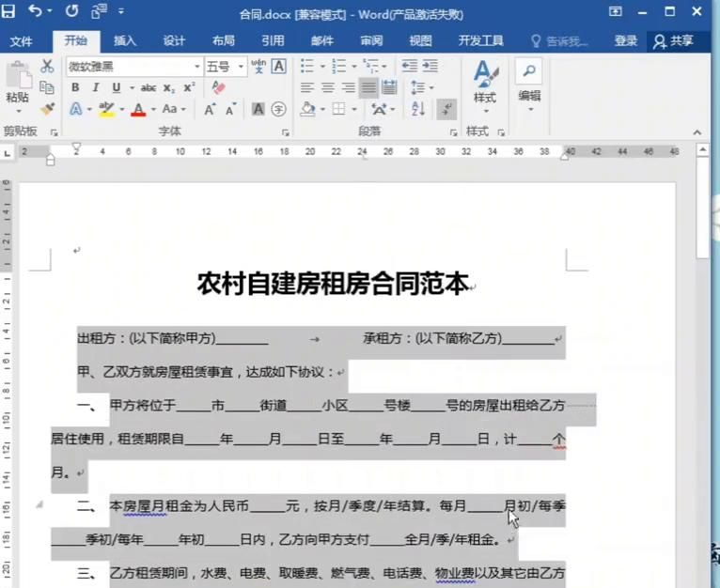Viewport: 720px width, 588px height.
Task: Click the Sort A-Z icon
Action: (418, 109)
